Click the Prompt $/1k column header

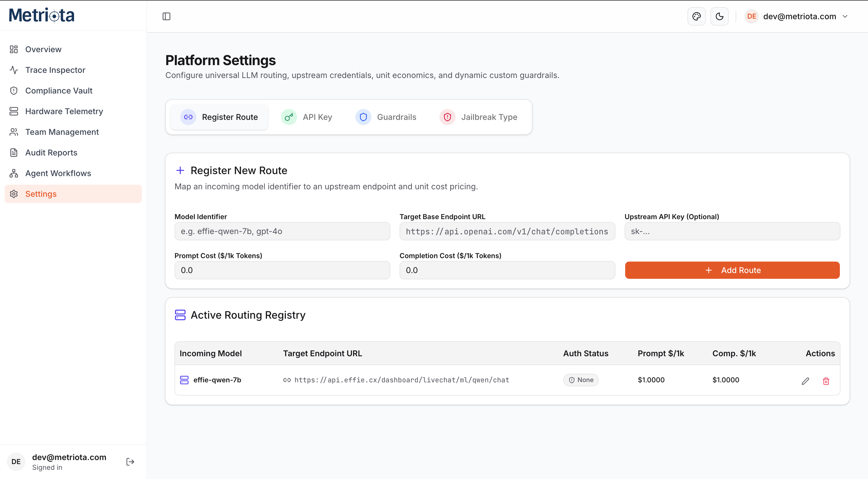point(661,353)
